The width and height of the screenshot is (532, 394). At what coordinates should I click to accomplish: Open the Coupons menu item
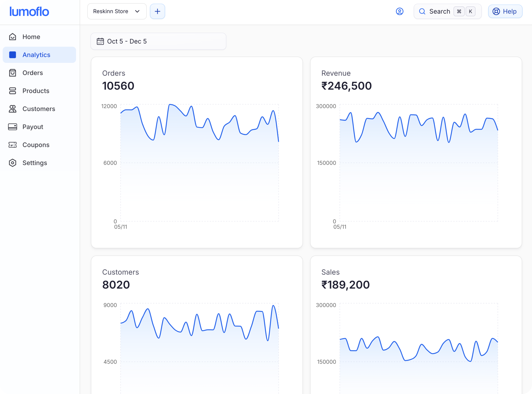click(36, 145)
